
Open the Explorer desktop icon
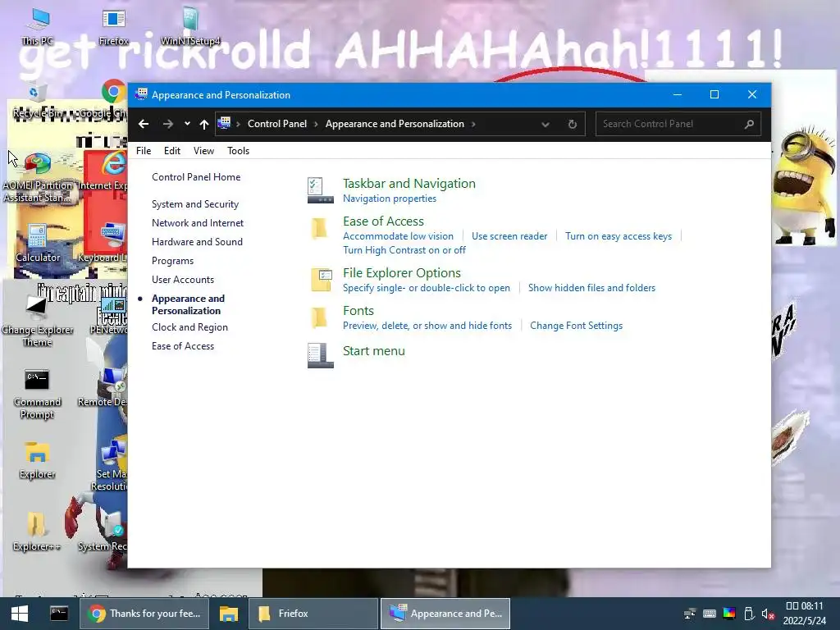click(37, 459)
